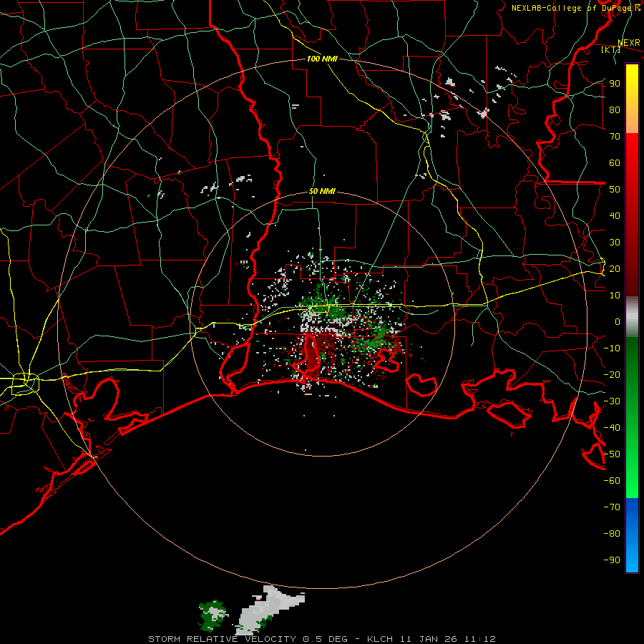This screenshot has height=644, width=644.
Task: Click the gray zero-velocity segment of the color bar
Action: (632, 316)
